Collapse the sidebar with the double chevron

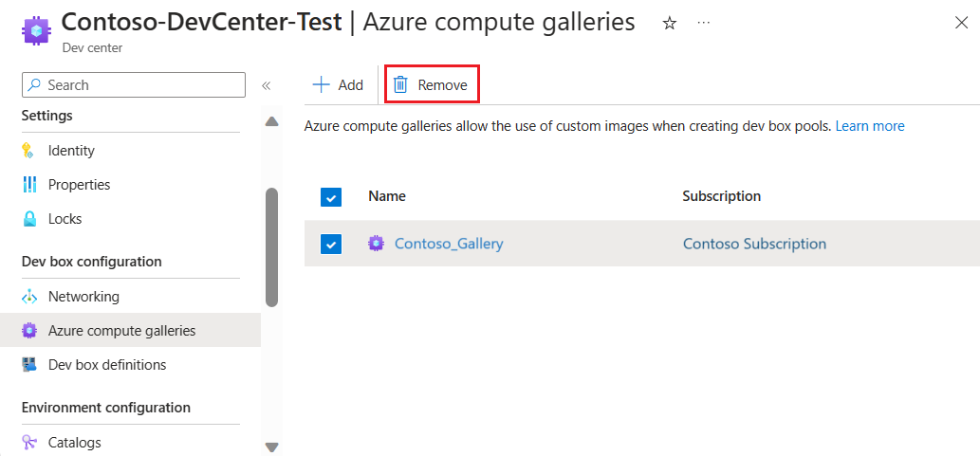(267, 85)
